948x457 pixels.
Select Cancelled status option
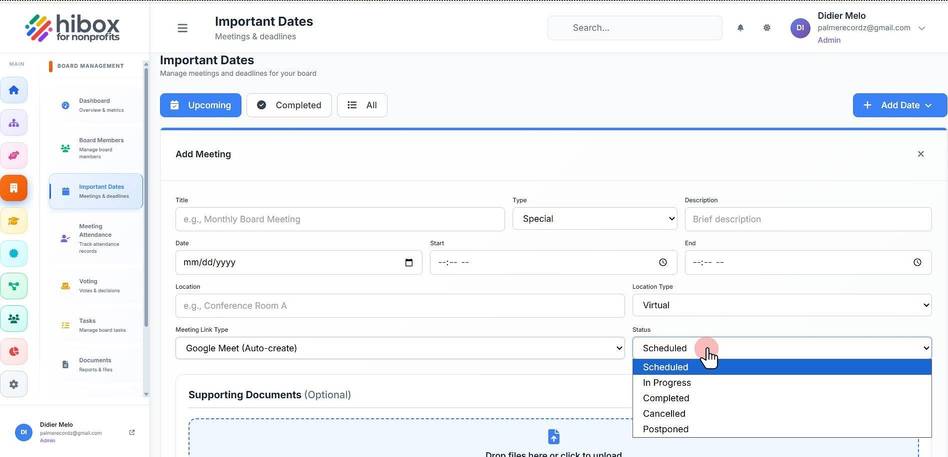coord(782,413)
